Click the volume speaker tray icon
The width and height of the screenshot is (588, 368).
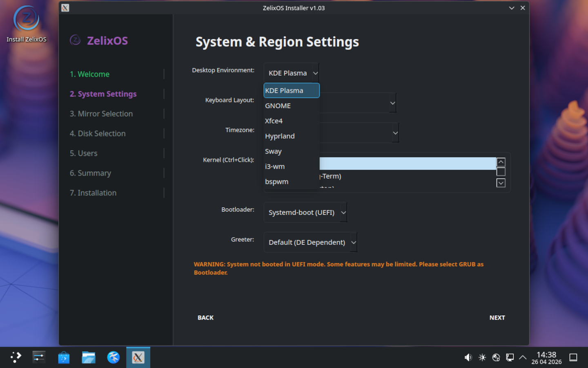pos(468,357)
